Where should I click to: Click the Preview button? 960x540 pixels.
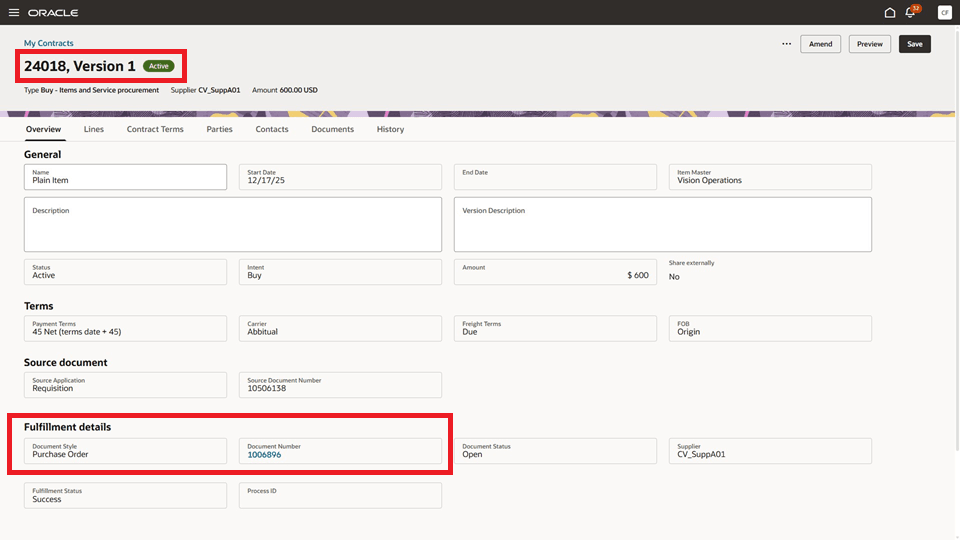869,44
